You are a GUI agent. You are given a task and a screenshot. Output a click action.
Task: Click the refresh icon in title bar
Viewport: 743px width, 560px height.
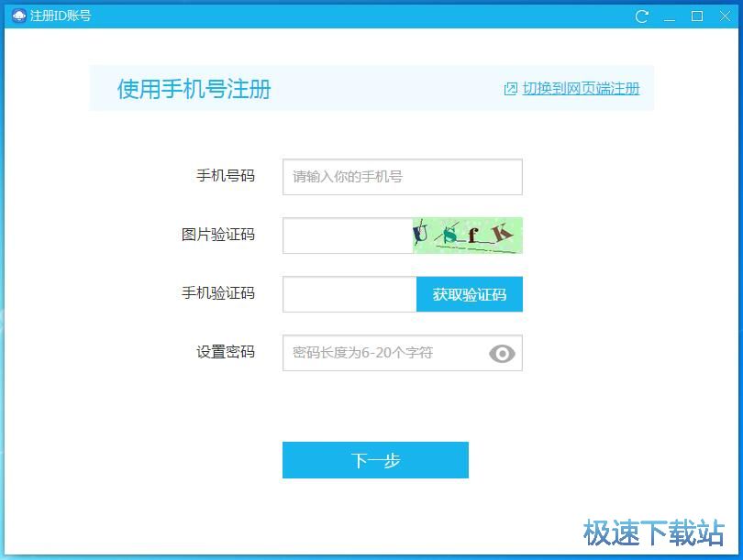coord(641,16)
